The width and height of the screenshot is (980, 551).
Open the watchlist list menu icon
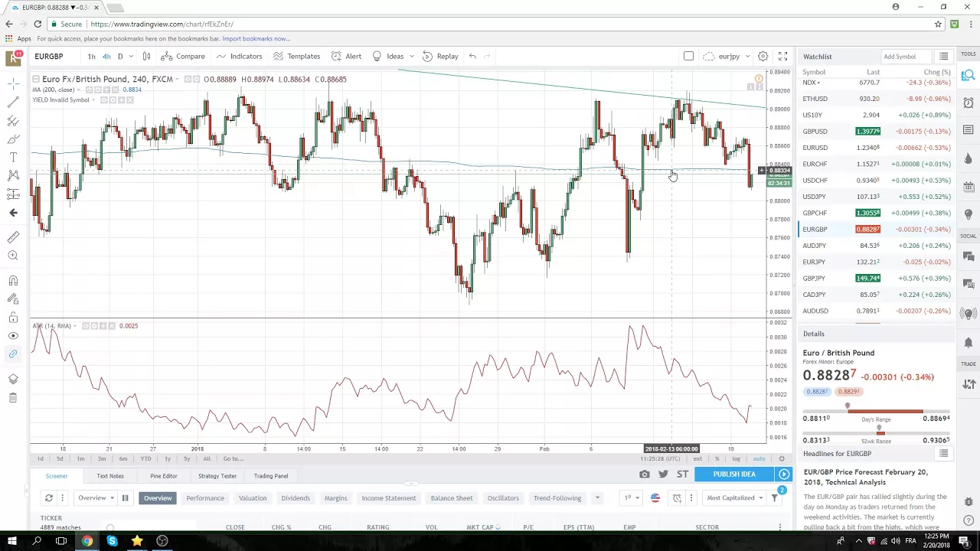943,57
